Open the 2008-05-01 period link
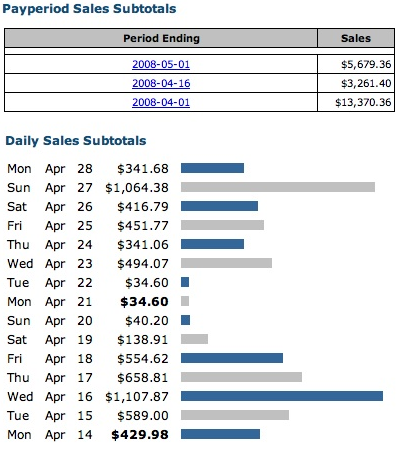Screen dimensions: 399x450 click(161, 64)
